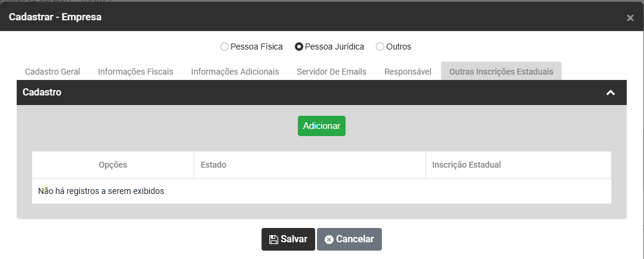Sort by the Estado column header
This screenshot has height=259, width=644.
(213, 165)
